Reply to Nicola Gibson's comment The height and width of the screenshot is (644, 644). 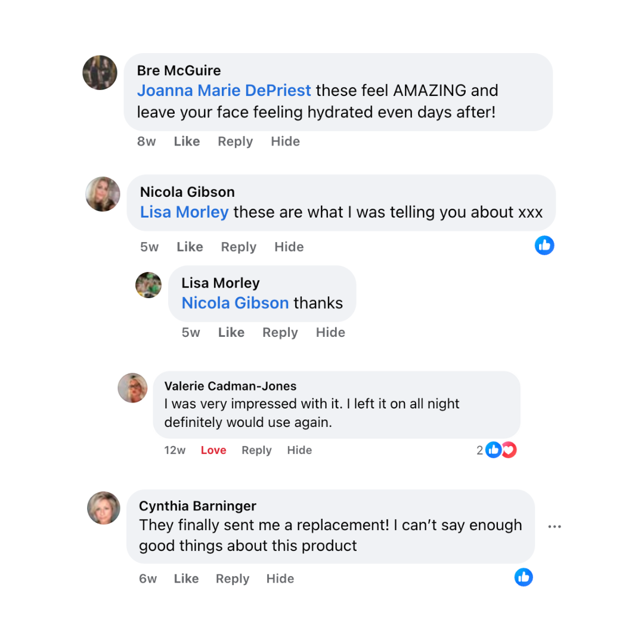(x=239, y=247)
